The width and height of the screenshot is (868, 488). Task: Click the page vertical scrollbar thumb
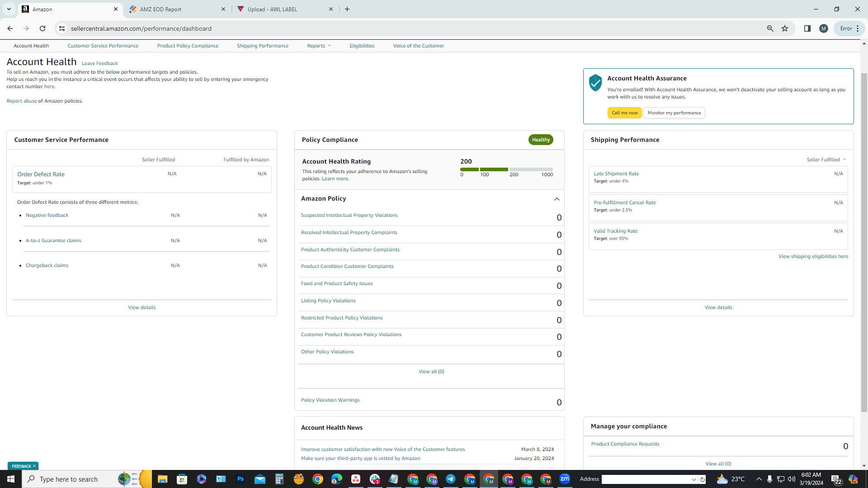coord(864,243)
